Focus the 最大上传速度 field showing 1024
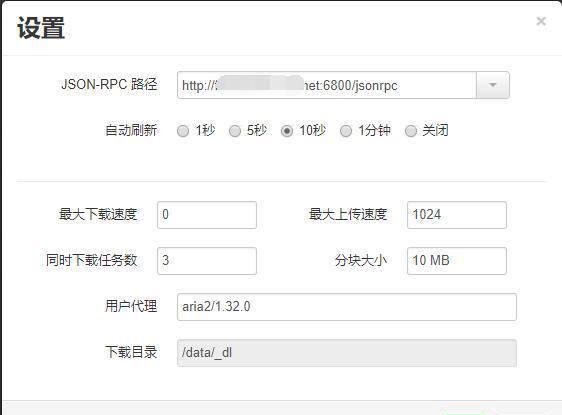The width and height of the screenshot is (562, 415). point(457,215)
